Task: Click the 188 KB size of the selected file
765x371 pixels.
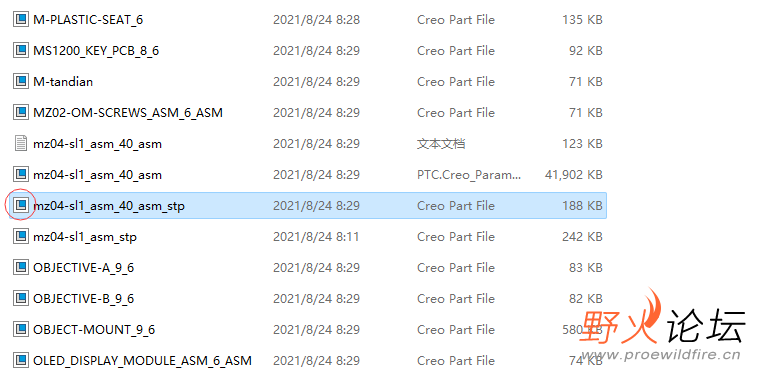Action: point(582,206)
